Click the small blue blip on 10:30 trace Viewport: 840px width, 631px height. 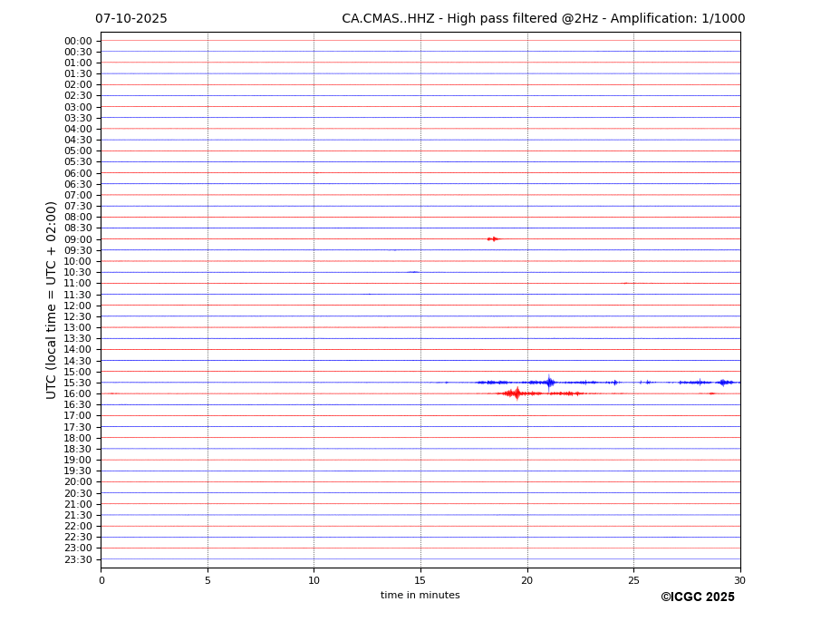coord(413,272)
